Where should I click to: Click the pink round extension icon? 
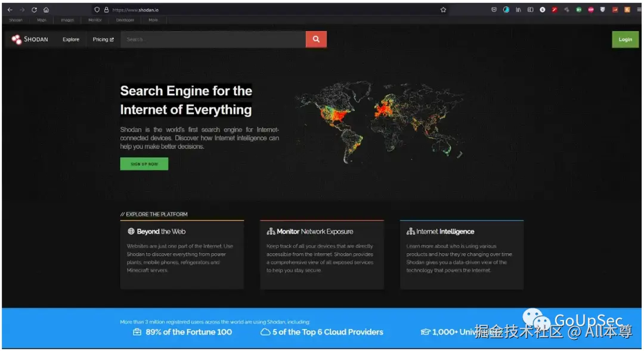click(590, 10)
